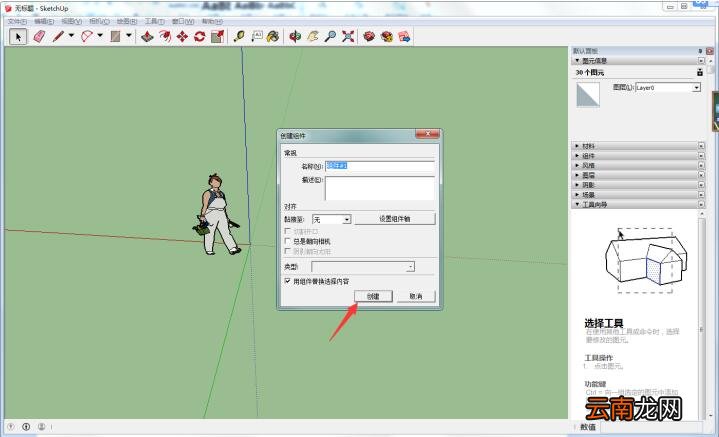Click the credits info status bar icon

click(26, 426)
